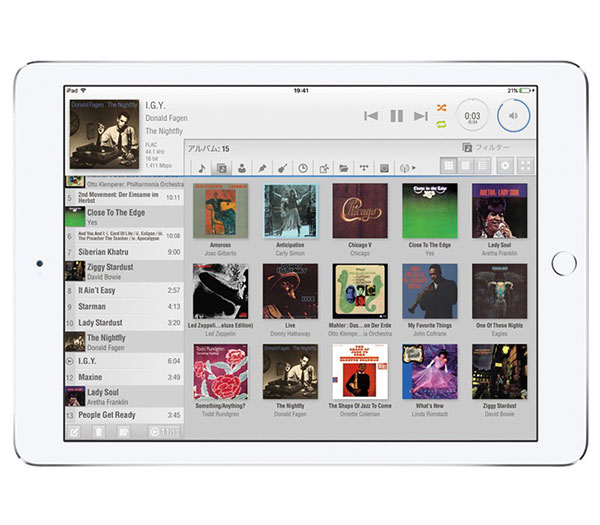Toggle shuffle playback mode
Viewport: 600px width, 525px height.
[441, 108]
